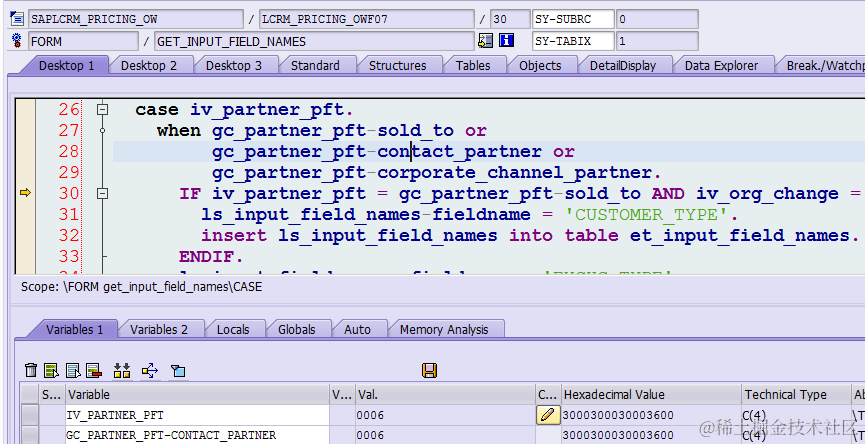This screenshot has height=444, width=865.
Task: Click the blue info icon beside the form name
Action: coord(506,40)
